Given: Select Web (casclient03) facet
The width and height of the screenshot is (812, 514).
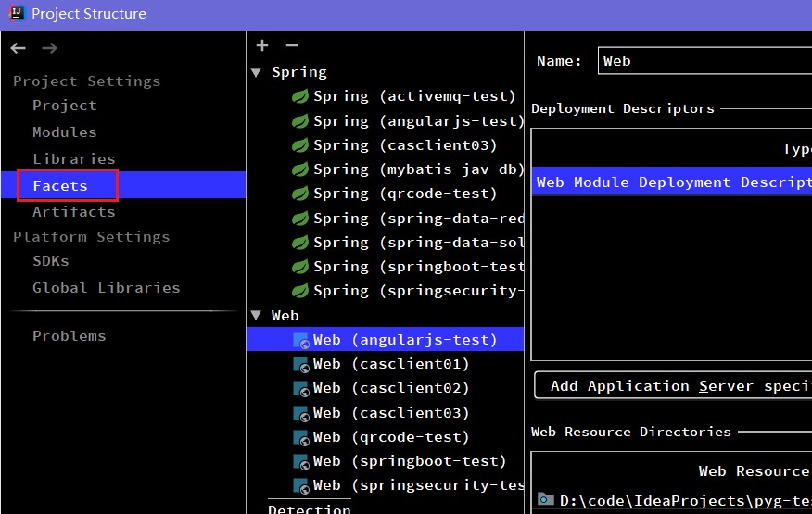Looking at the screenshot, I should tap(386, 412).
